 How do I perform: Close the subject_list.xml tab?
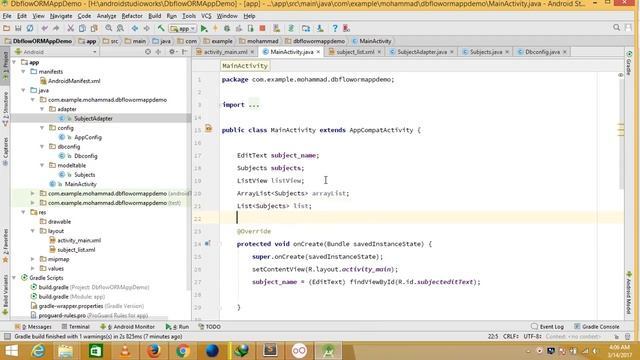pos(379,52)
